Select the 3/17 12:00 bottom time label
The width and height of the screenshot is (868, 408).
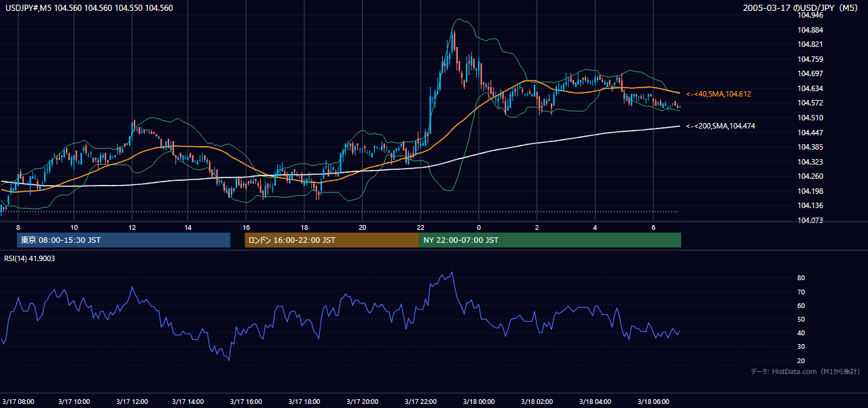pos(132,401)
